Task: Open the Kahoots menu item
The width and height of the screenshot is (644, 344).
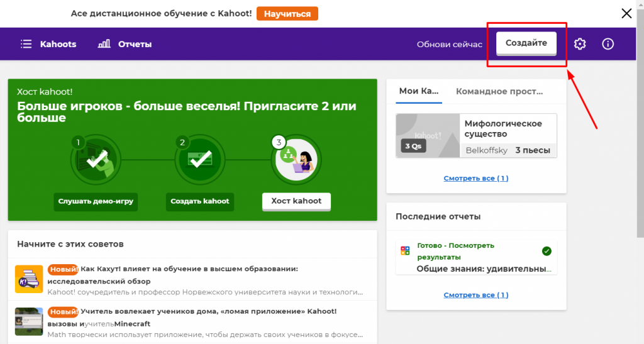Action: [x=58, y=44]
